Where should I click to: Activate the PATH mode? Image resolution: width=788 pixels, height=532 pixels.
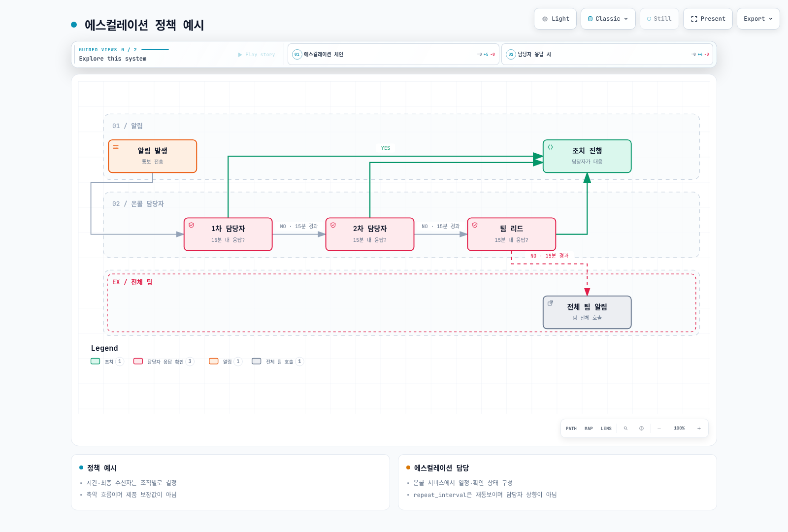click(x=571, y=429)
